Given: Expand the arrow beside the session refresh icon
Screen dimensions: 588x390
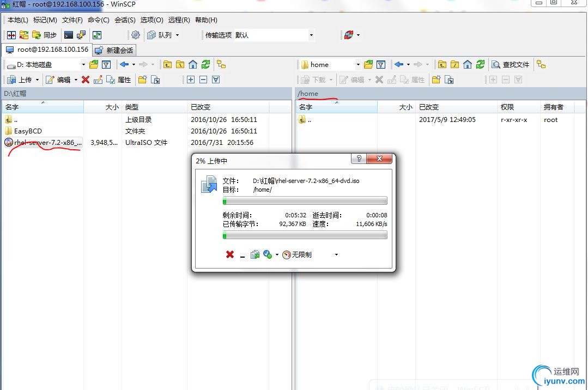Looking at the screenshot, I should (358, 35).
